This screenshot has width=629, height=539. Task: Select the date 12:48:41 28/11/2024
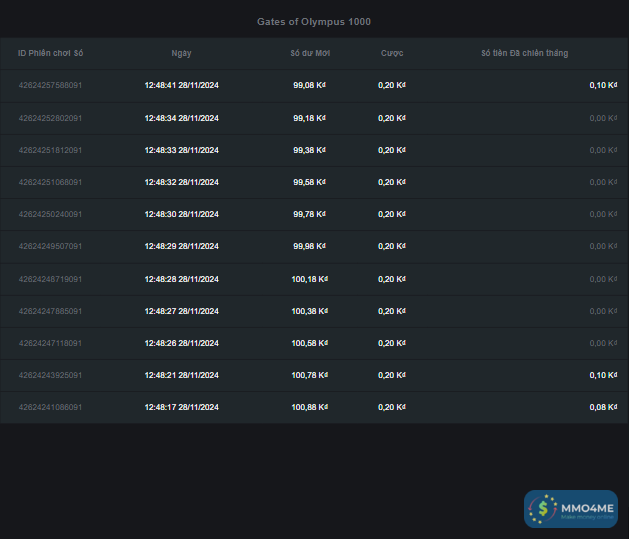coord(182,85)
